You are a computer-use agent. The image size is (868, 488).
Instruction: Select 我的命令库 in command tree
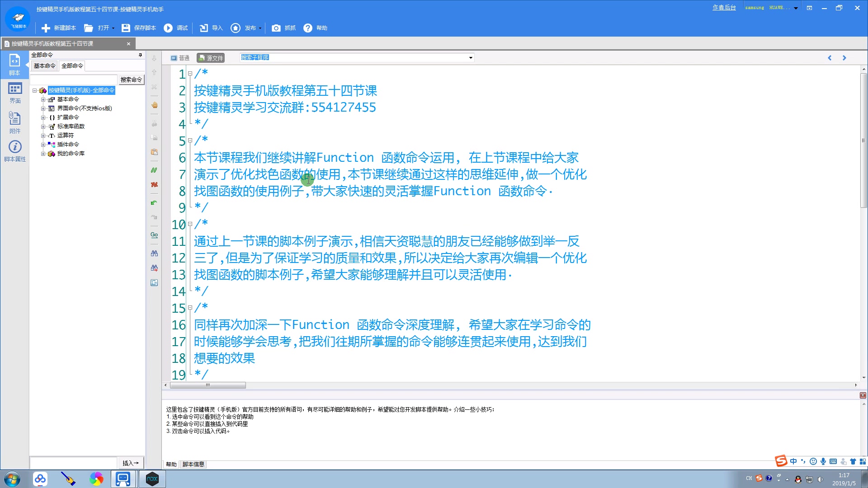click(x=71, y=154)
